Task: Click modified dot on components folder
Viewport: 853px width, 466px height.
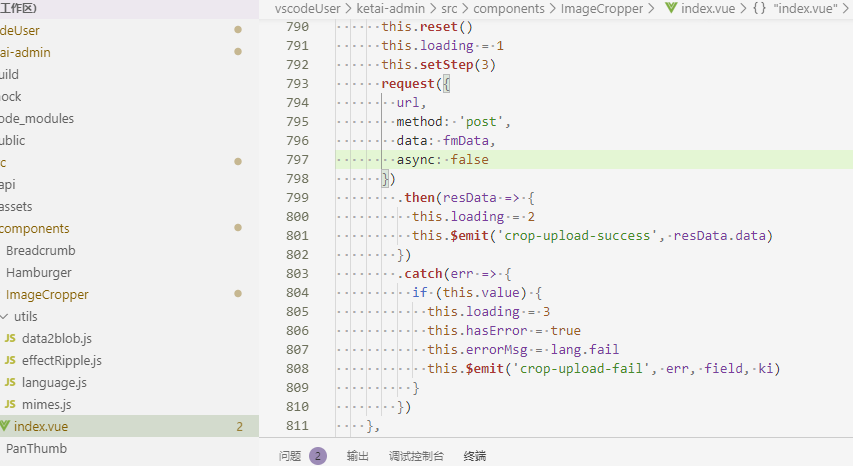Action: [238, 227]
